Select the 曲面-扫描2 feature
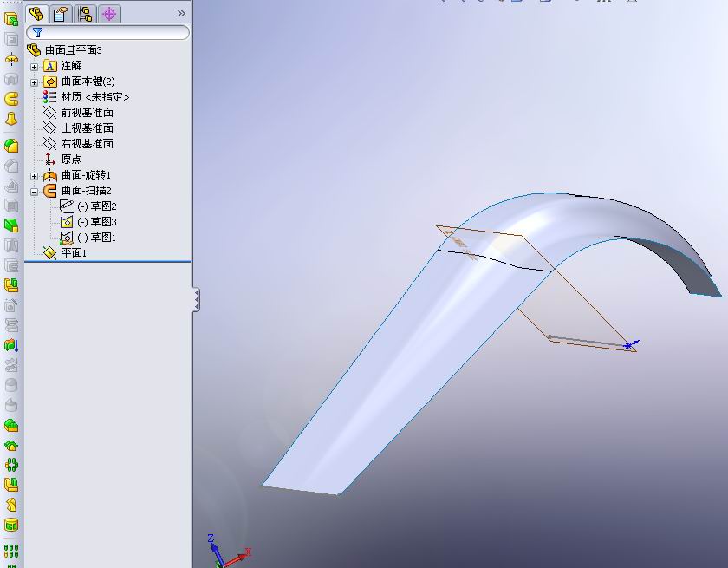Screen dimensions: 728x568 coord(87,191)
